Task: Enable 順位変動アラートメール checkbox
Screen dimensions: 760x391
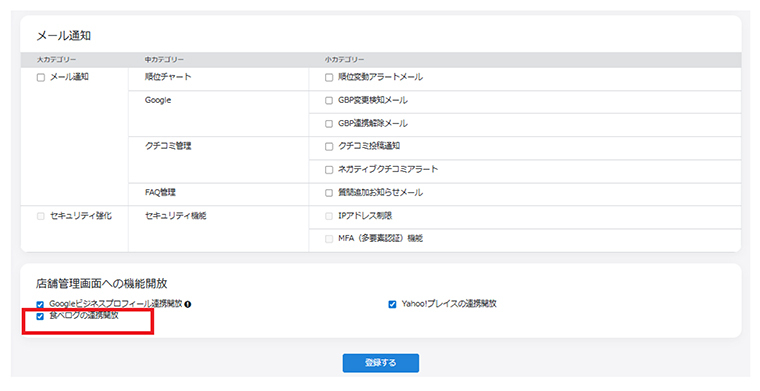Action: tap(329, 78)
